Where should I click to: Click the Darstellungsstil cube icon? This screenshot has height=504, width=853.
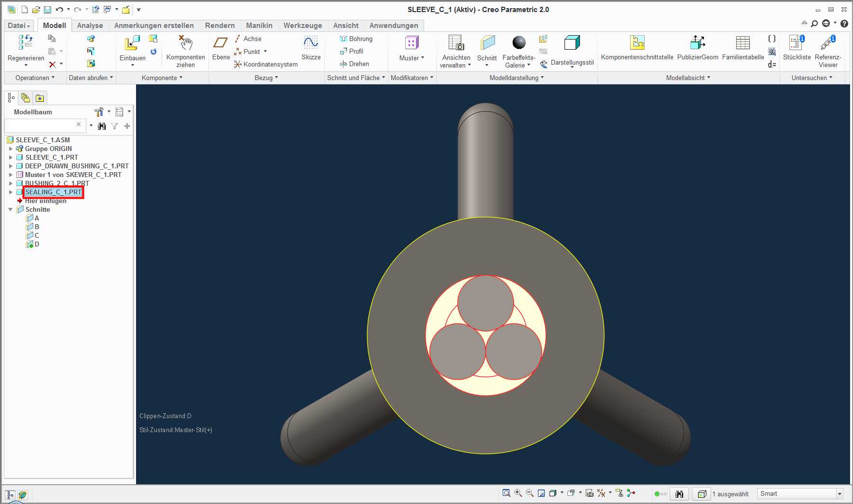[x=572, y=43]
